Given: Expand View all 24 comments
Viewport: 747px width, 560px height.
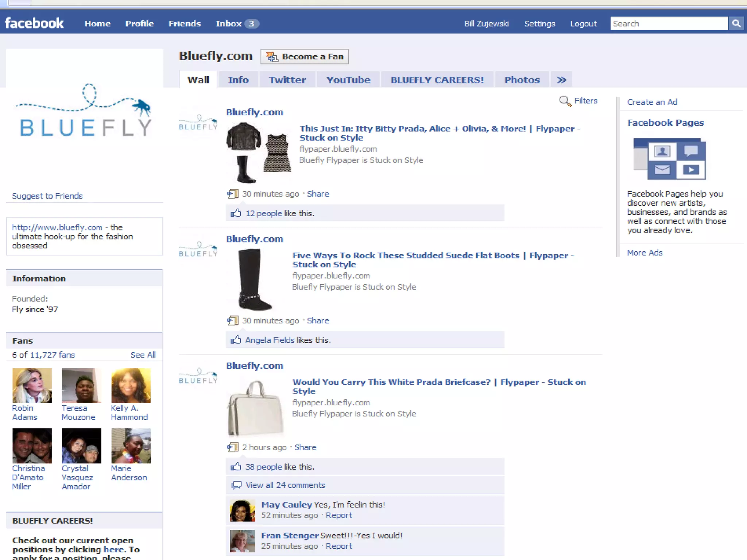Looking at the screenshot, I should click(285, 485).
